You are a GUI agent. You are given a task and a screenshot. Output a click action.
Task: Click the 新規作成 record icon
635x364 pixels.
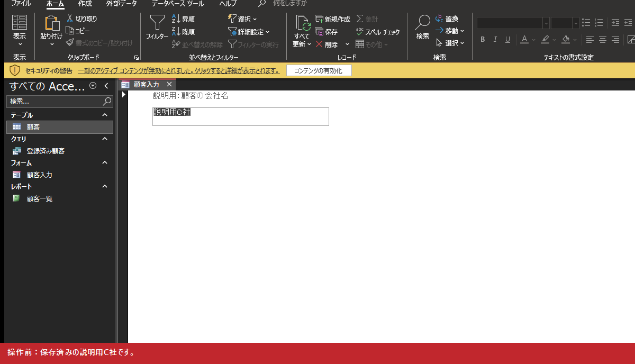(x=319, y=19)
